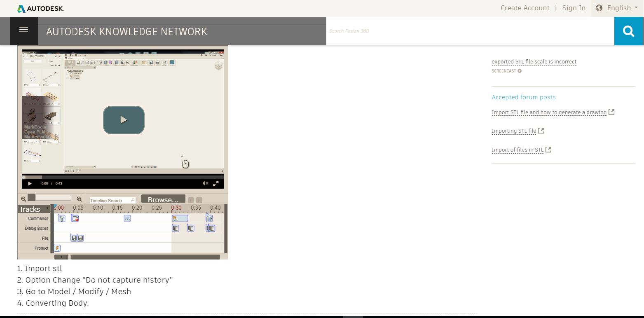Click external link icon beside 'Import of files in STL'

548,150
